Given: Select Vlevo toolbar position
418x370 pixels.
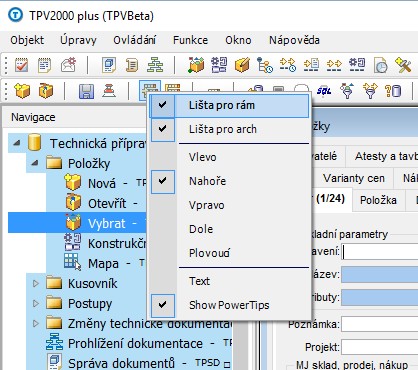Looking at the screenshot, I should click(x=229, y=157).
